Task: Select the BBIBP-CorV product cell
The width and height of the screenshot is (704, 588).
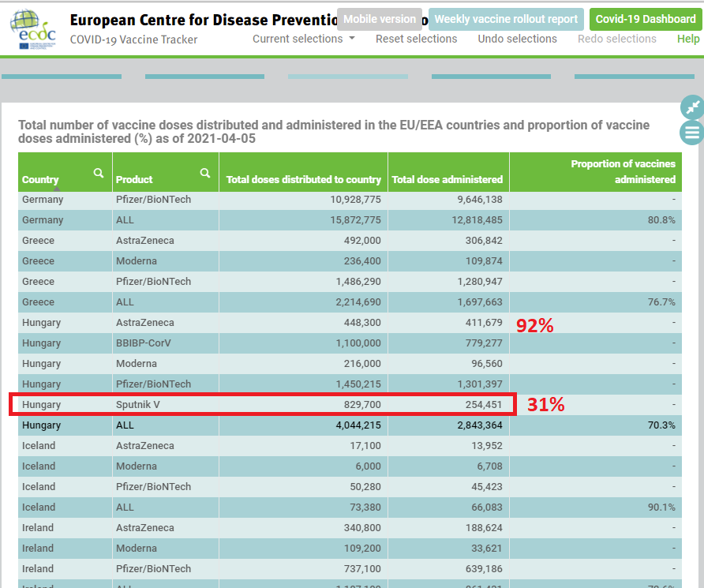Action: click(x=143, y=343)
